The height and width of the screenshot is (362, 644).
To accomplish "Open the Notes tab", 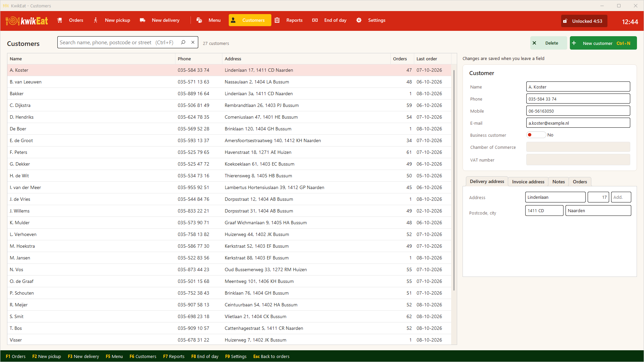I will [x=558, y=182].
